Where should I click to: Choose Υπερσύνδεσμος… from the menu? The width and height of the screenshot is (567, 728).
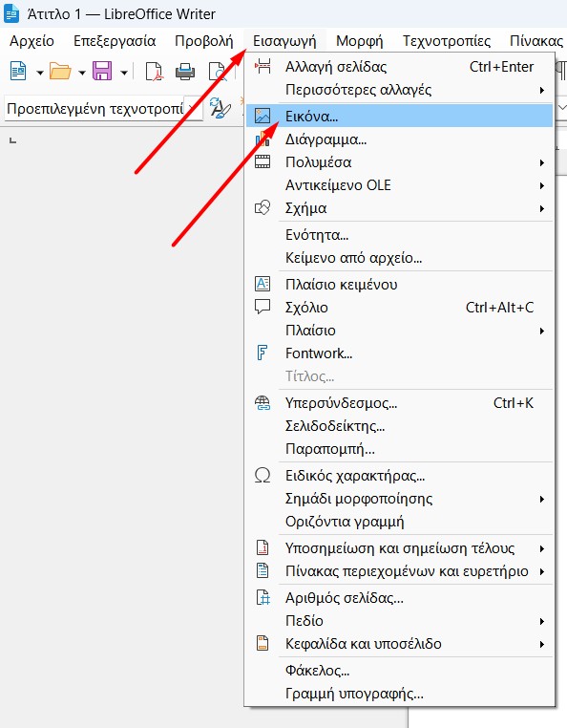399,403
